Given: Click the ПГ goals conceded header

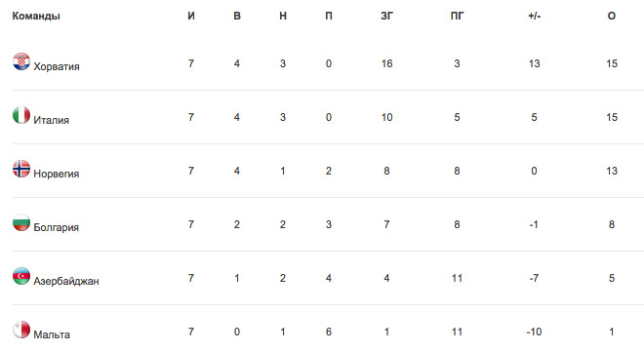Looking at the screenshot, I should click(x=457, y=16).
